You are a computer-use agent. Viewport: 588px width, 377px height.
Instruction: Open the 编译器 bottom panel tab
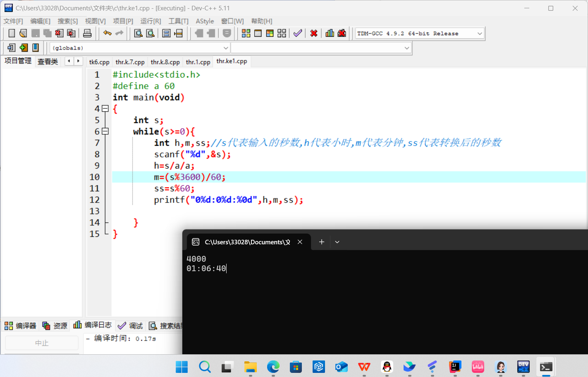pyautogui.click(x=20, y=326)
